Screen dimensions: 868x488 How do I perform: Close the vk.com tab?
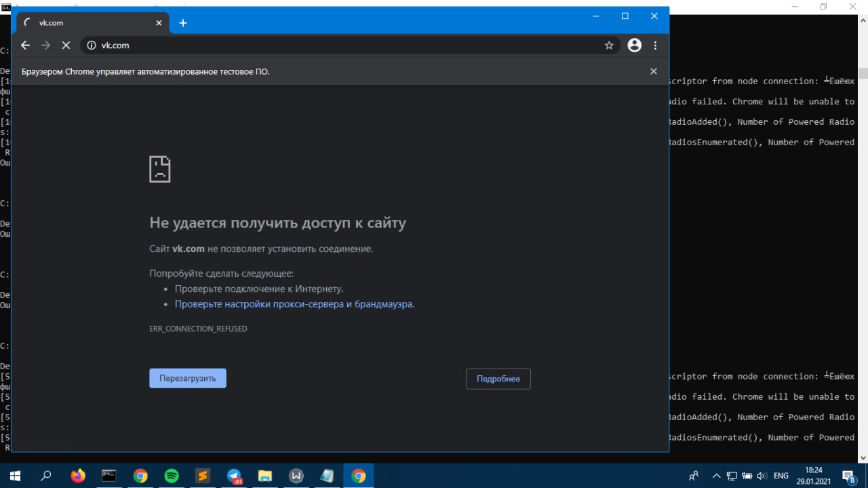coord(159,23)
